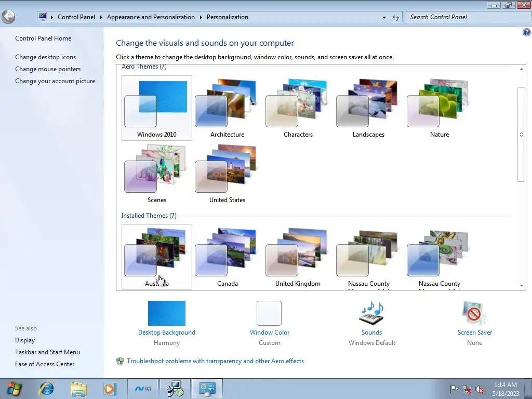Screen dimensions: 532x399
Task: Open Windows Explorer from taskbar
Action: (x=78, y=389)
